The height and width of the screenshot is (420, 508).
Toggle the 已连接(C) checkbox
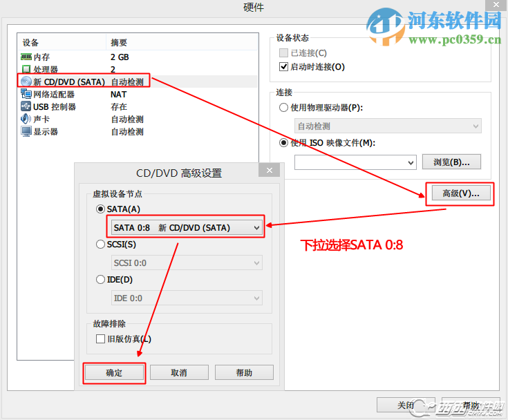[283, 52]
